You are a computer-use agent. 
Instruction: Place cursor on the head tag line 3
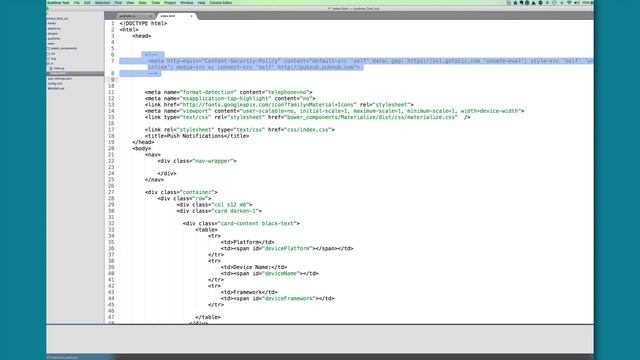[142, 36]
